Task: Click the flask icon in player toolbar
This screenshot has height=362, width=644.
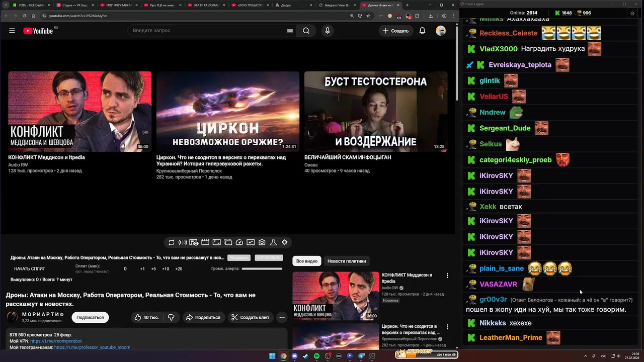Action: 273,242
